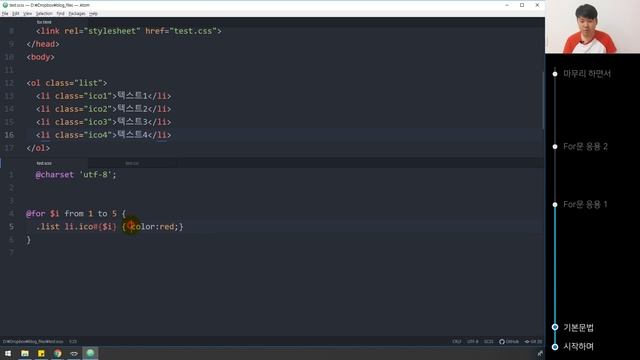
Task: Click the closing </ol> tag line
Action: tap(38, 148)
